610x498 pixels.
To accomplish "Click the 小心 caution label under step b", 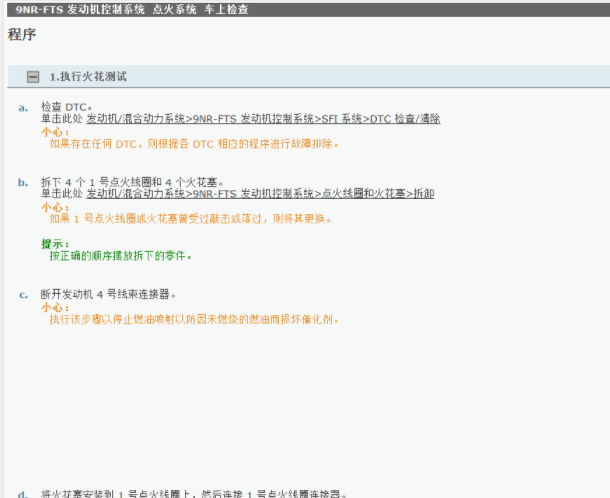I will click(55, 206).
